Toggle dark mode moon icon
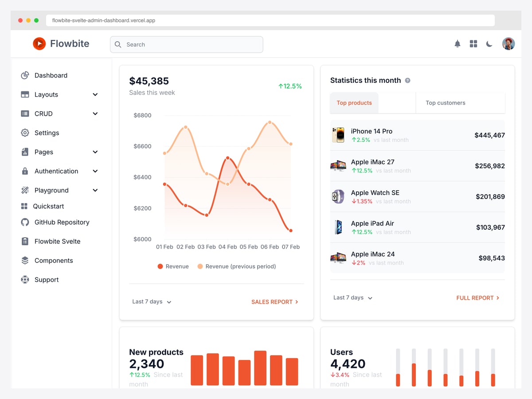Screen dimensions: 532x399 click(x=489, y=44)
